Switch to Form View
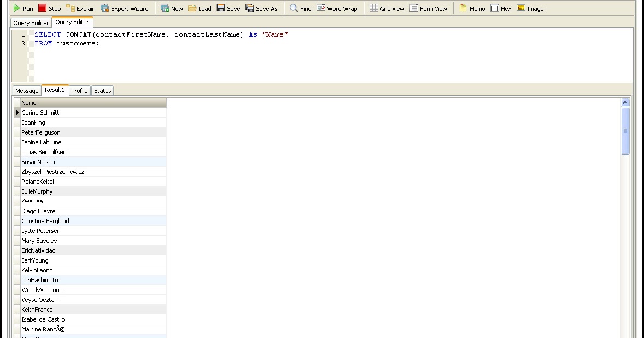644x338 pixels. click(x=429, y=8)
